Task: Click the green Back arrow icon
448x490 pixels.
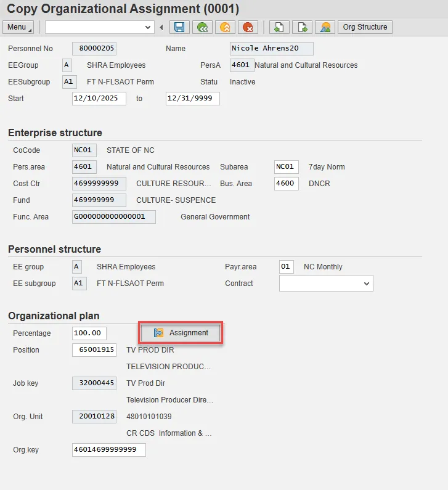Action: coord(203,27)
